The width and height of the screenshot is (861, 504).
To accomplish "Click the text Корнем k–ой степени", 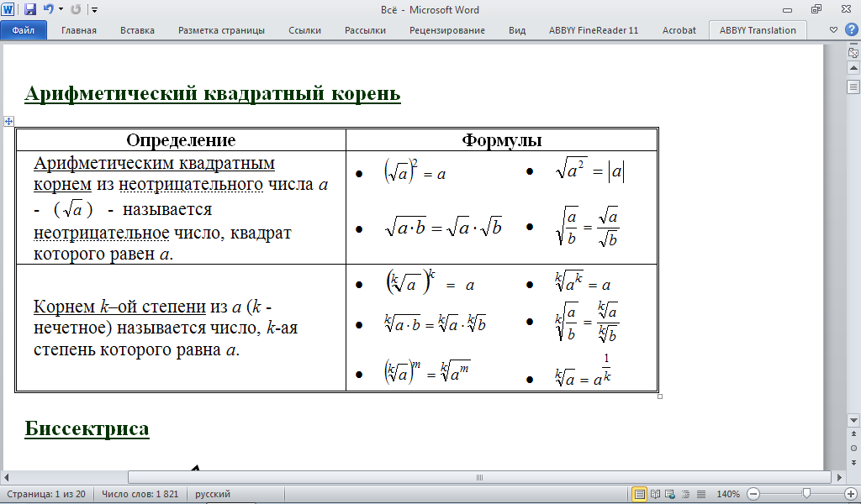I will [x=119, y=306].
